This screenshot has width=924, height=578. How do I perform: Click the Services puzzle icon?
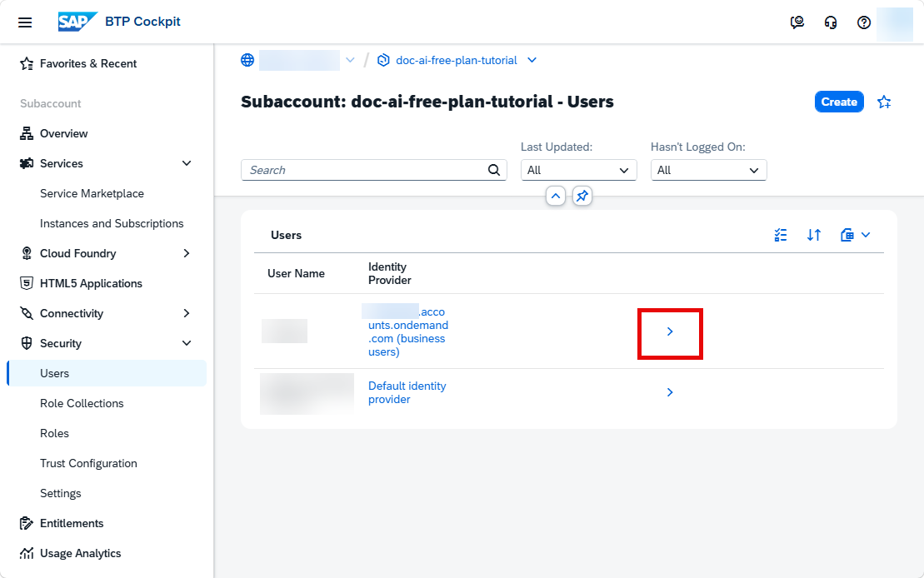click(x=27, y=164)
